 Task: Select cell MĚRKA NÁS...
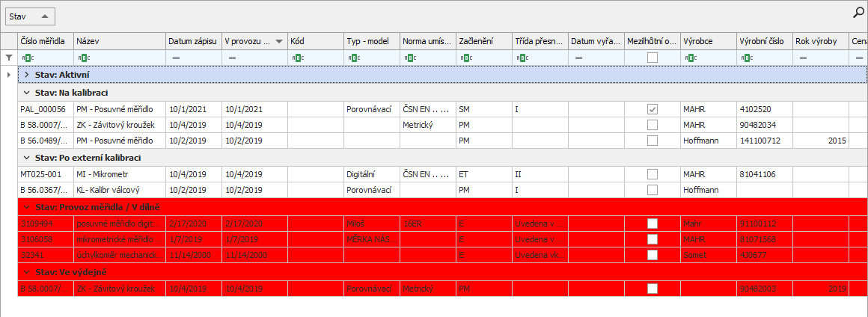[372, 239]
